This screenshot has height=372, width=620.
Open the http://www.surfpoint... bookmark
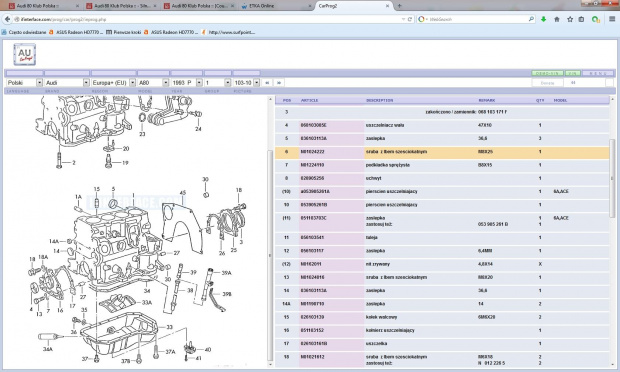point(228,32)
